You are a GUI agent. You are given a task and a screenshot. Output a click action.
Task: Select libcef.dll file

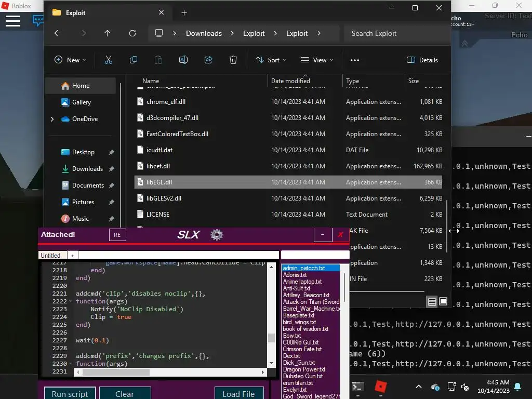pos(288,166)
